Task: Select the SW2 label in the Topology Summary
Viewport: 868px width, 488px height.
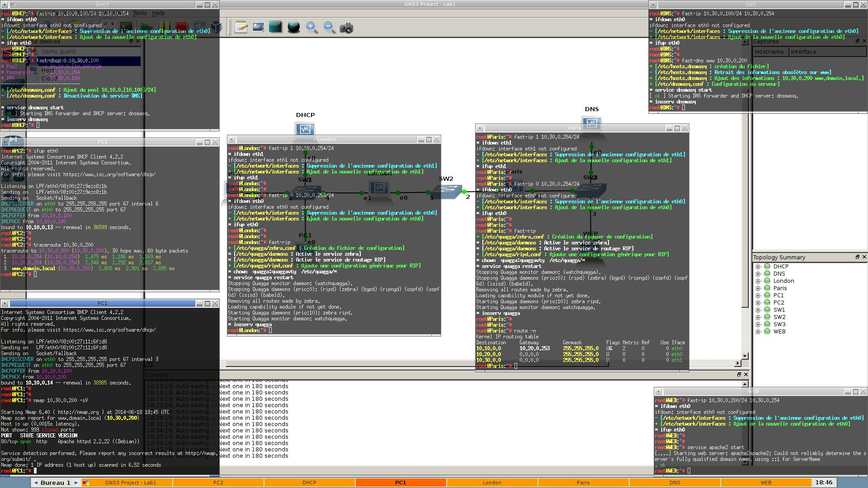Action: (779, 317)
